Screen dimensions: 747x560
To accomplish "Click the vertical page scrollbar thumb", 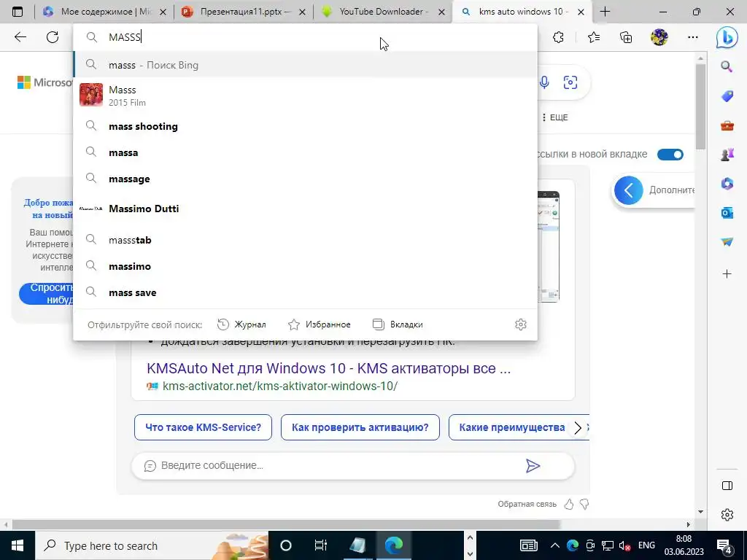I will (700, 106).
